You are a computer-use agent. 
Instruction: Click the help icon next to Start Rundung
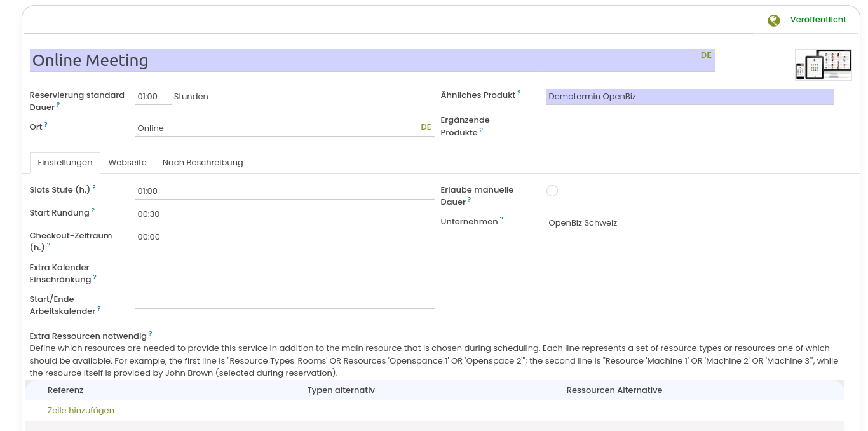pos(93,210)
